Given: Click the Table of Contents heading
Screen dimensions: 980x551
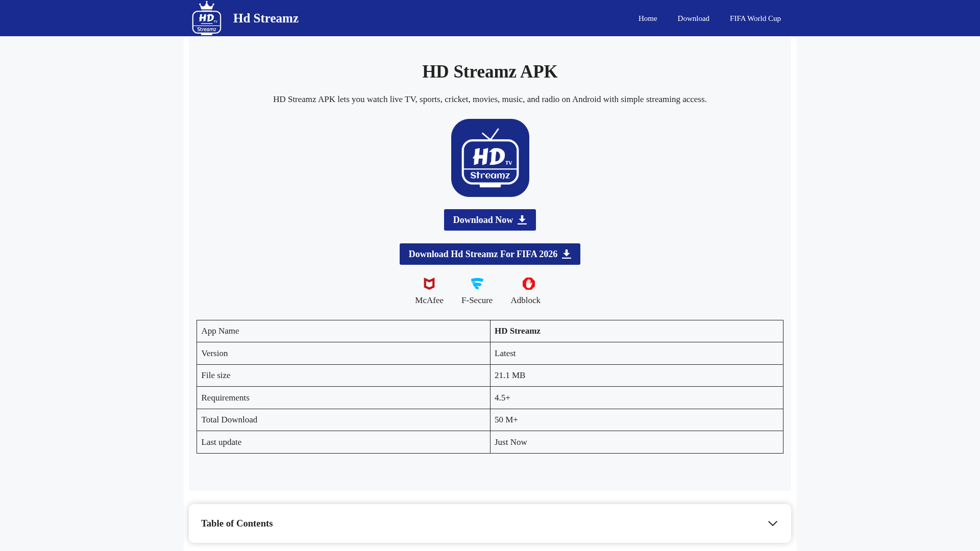Looking at the screenshot, I should point(237,523).
